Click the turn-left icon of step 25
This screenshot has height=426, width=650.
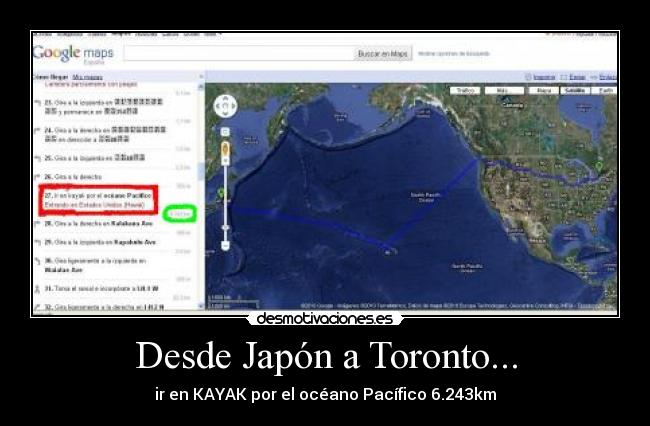tap(37, 158)
